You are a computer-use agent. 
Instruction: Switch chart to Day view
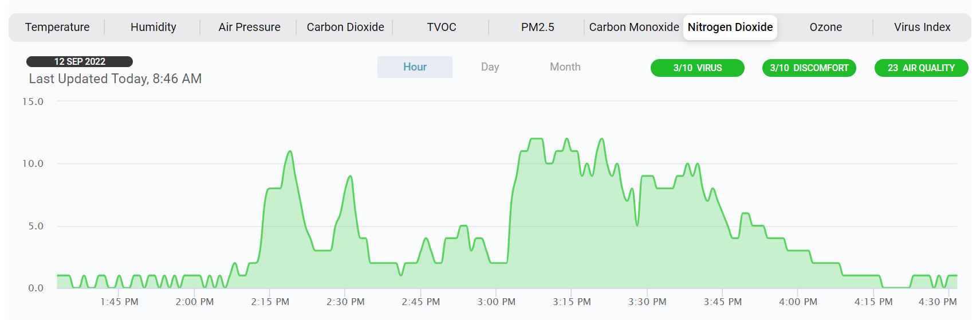(x=490, y=67)
